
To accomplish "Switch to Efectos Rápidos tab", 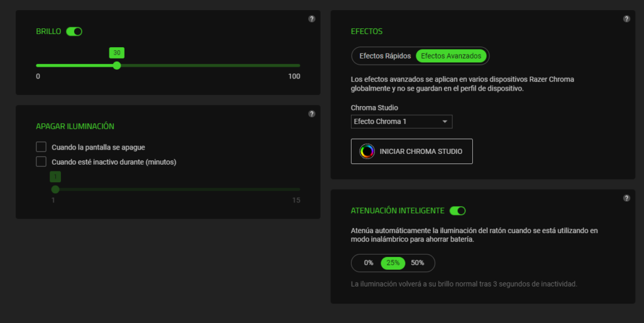I will (x=385, y=56).
